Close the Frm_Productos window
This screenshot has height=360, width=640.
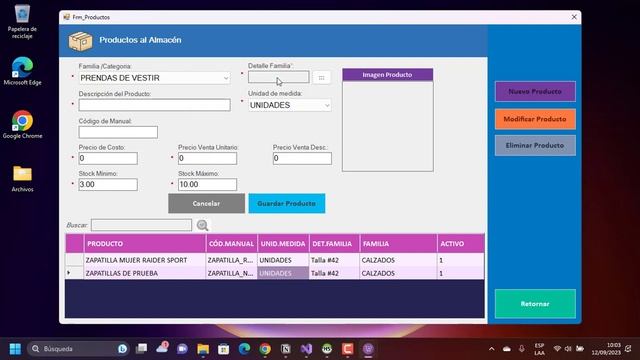tap(574, 17)
